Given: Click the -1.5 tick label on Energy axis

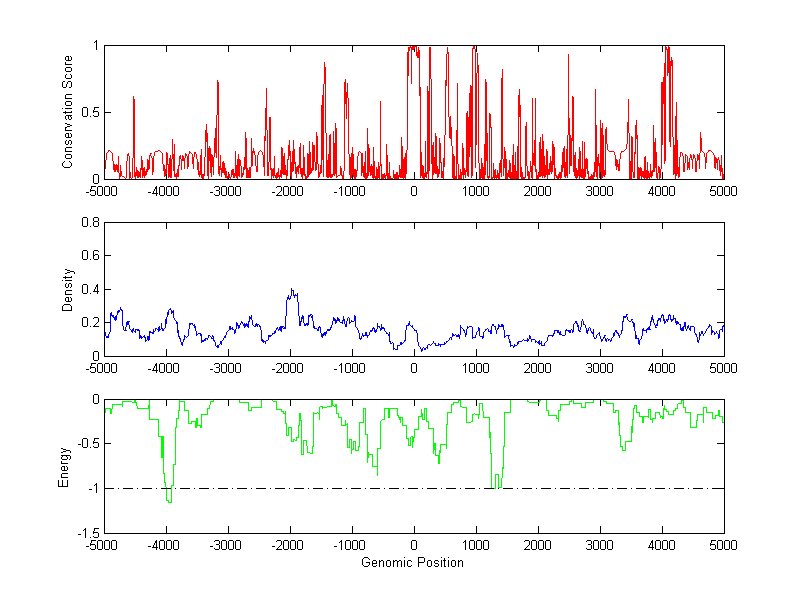Looking at the screenshot, I should 86,533.
